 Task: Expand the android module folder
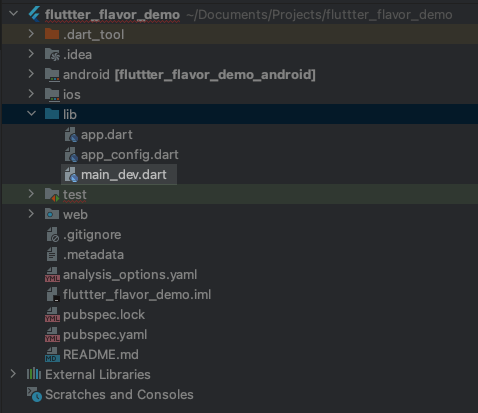(31, 74)
